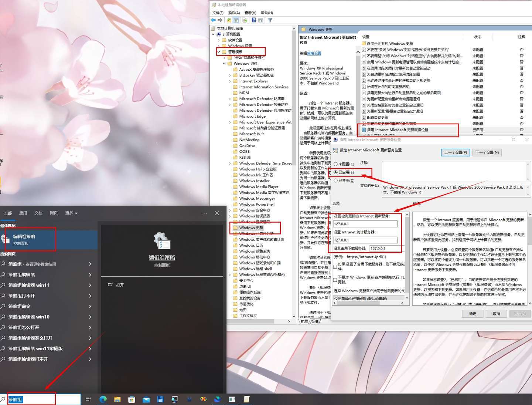The image size is (532, 405).
Task: Click the Filter funnel toolbar icon
Action: (x=270, y=20)
